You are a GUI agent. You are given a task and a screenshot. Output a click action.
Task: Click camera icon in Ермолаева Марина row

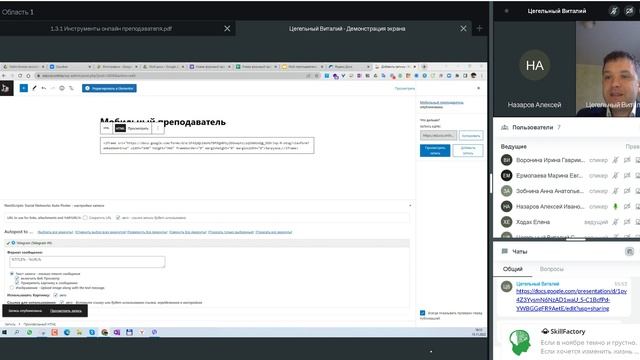[x=627, y=176]
